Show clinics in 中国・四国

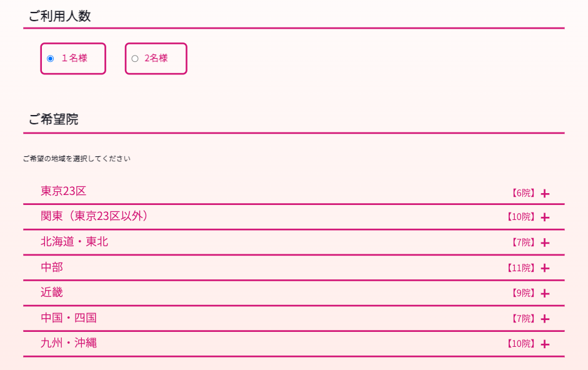[69, 317]
